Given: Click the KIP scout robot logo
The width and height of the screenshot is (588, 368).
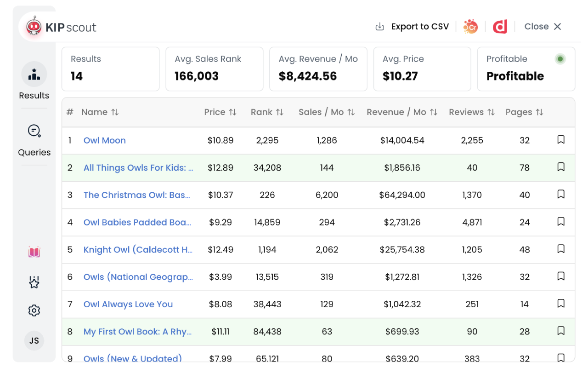Looking at the screenshot, I should click(34, 27).
